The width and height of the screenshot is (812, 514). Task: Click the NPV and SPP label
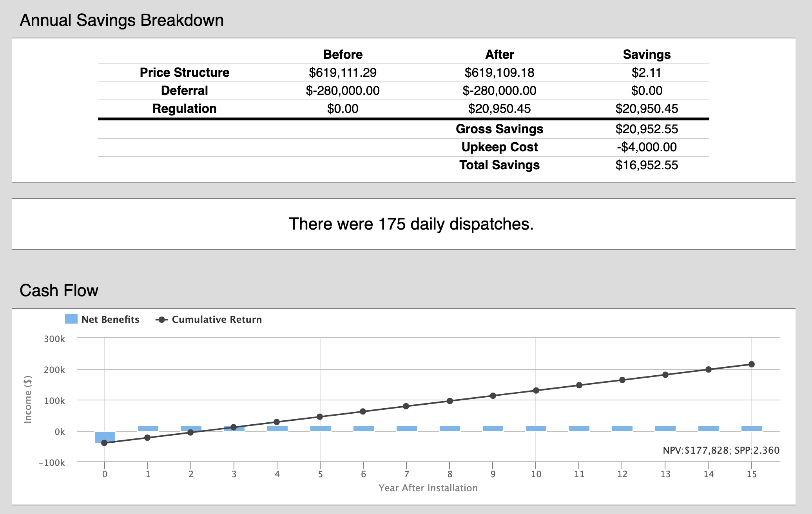pos(721,451)
